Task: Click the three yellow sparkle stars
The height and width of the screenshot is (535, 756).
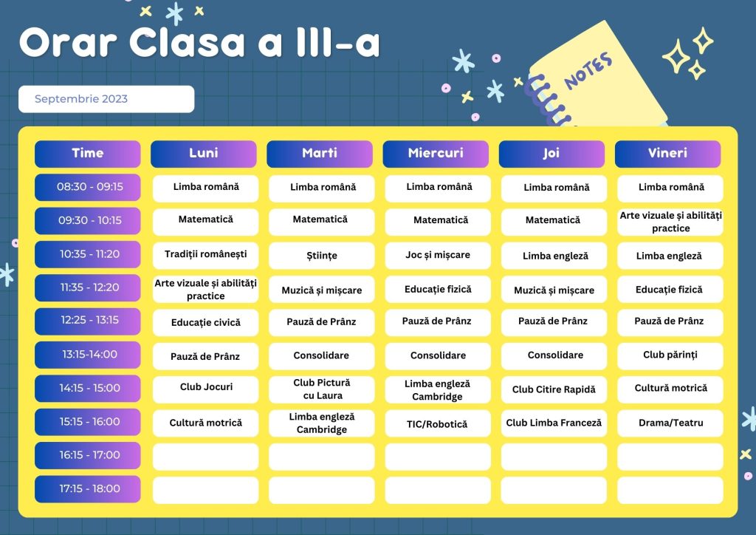Action: [688, 53]
